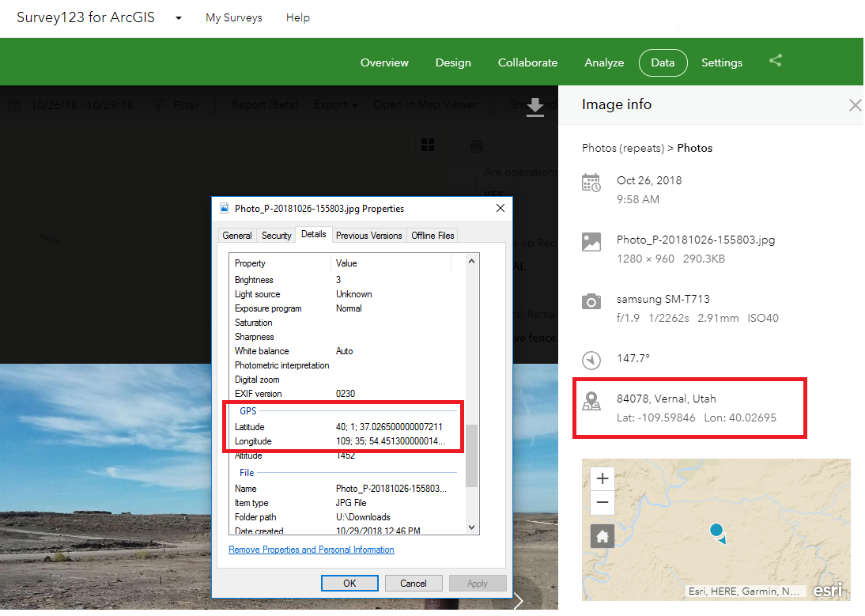Click the dimmed Filter button
The image size is (865, 616).
pyautogui.click(x=176, y=105)
